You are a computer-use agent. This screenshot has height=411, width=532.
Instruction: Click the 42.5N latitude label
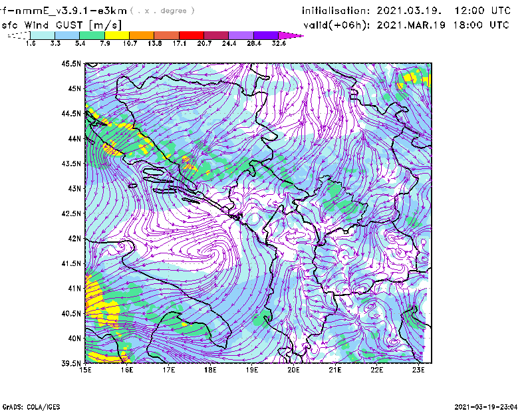71,213
